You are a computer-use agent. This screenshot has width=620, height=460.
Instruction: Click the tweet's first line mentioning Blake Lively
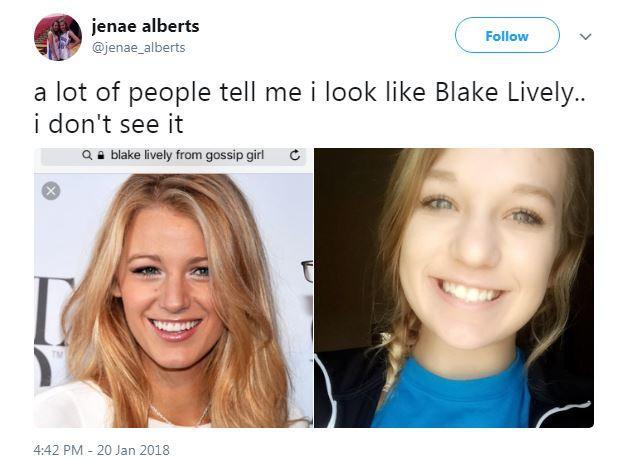pyautogui.click(x=310, y=92)
